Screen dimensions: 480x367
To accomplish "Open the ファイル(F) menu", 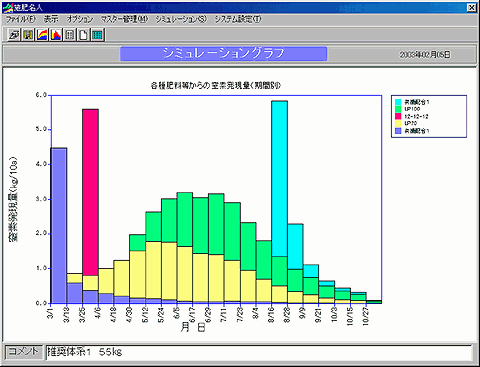I will pos(21,19).
